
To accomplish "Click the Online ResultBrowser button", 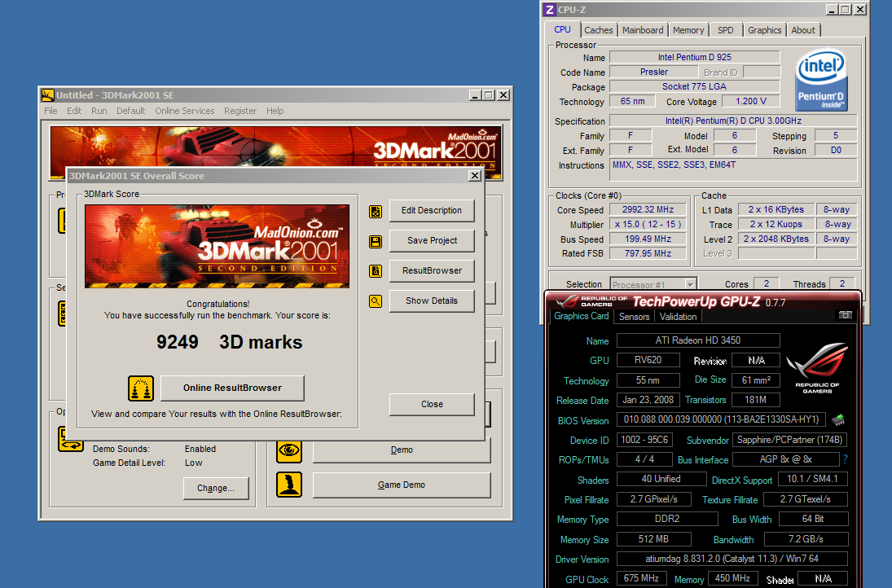I will 232,388.
